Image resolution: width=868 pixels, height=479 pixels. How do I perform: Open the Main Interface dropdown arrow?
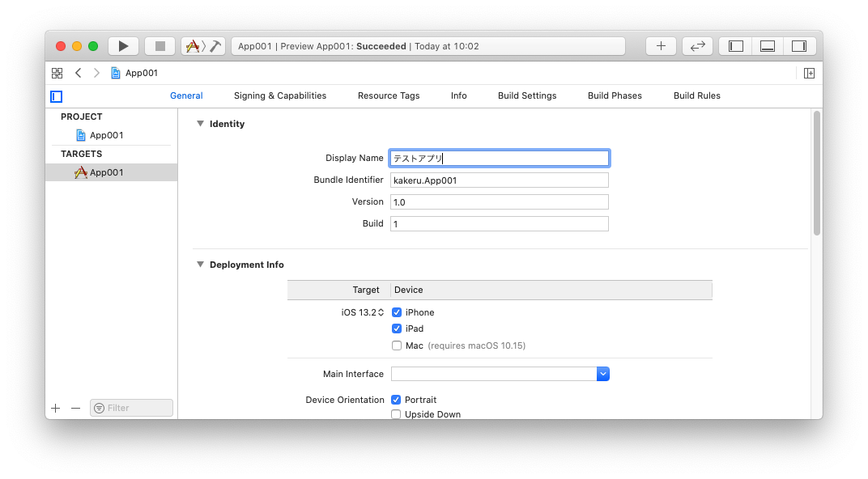[603, 374]
